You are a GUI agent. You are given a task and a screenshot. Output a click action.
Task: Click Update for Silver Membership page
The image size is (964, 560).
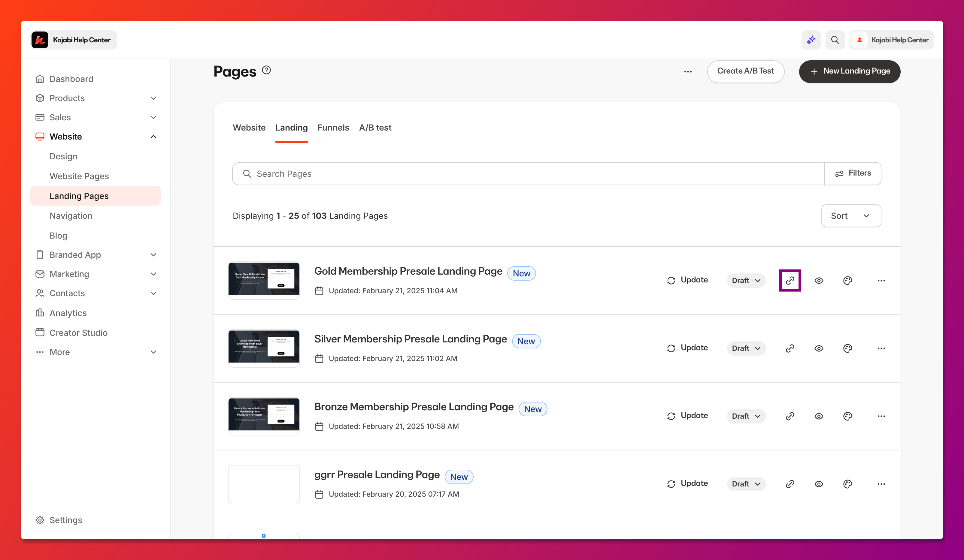tap(687, 348)
